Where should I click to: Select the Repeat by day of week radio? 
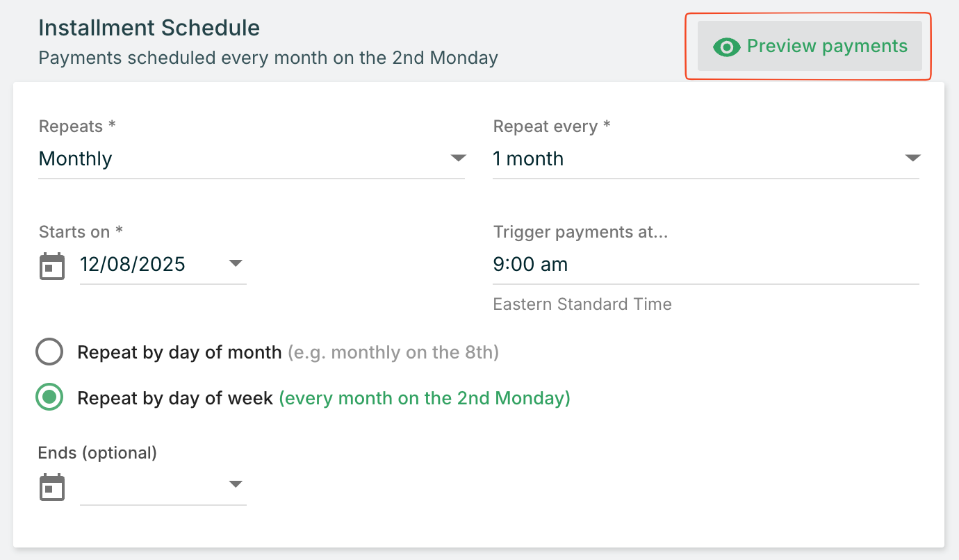[49, 398]
